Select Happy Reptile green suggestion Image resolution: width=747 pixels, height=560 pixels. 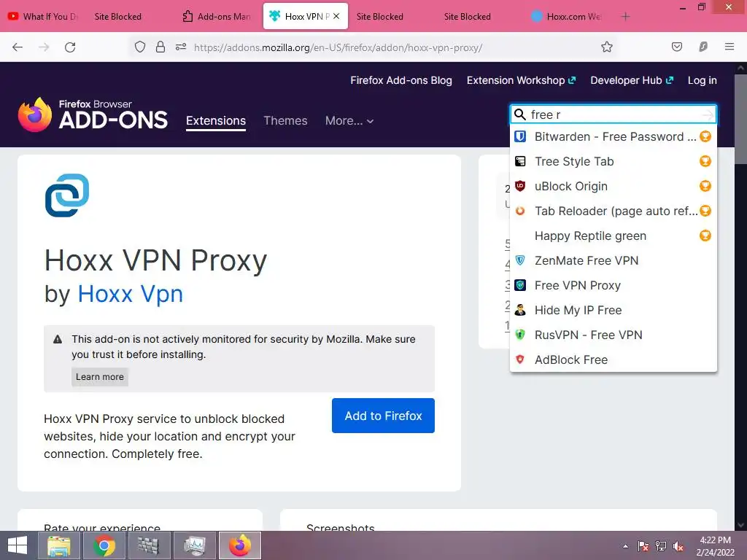[613, 236]
